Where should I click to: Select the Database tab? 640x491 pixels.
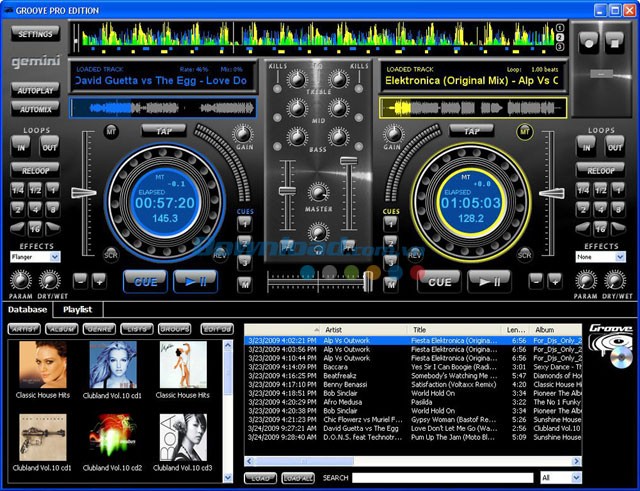pos(27,310)
